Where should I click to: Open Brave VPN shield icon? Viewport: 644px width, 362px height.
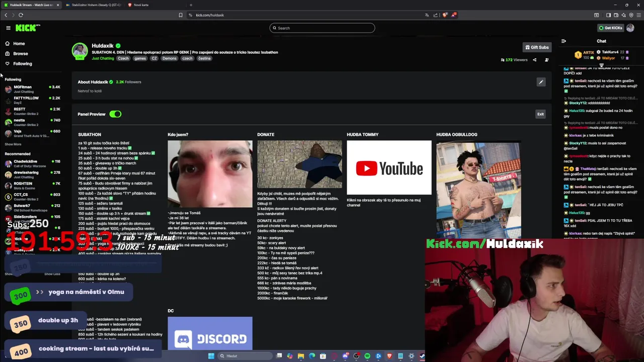(631, 15)
